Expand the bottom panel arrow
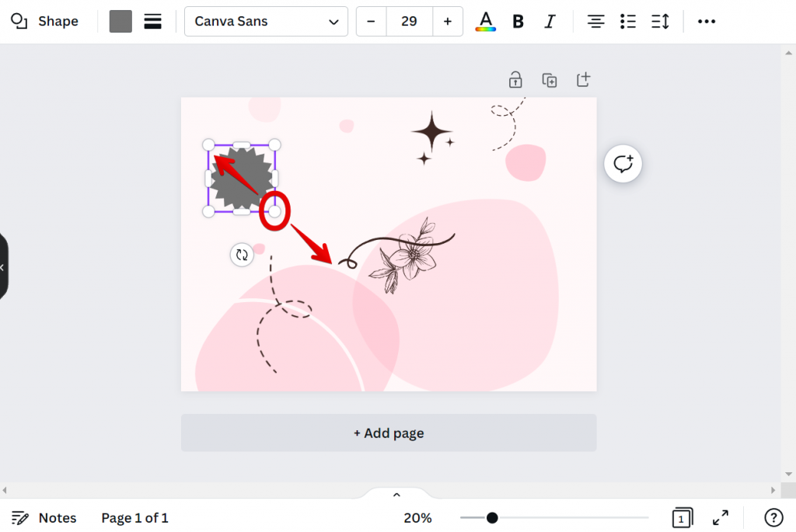 396,494
